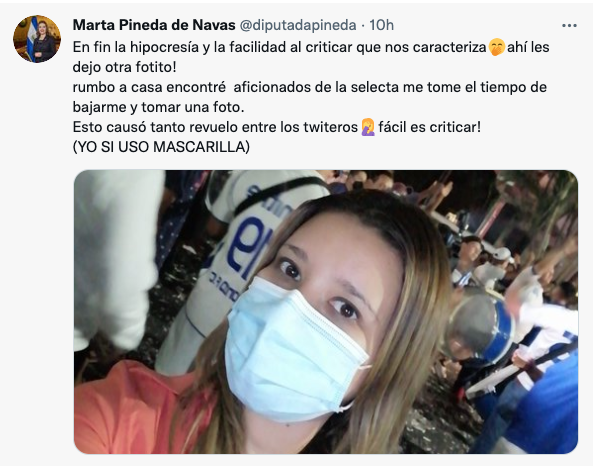Open the three-dot more options menu
The width and height of the screenshot is (593, 466).
[x=569, y=26]
